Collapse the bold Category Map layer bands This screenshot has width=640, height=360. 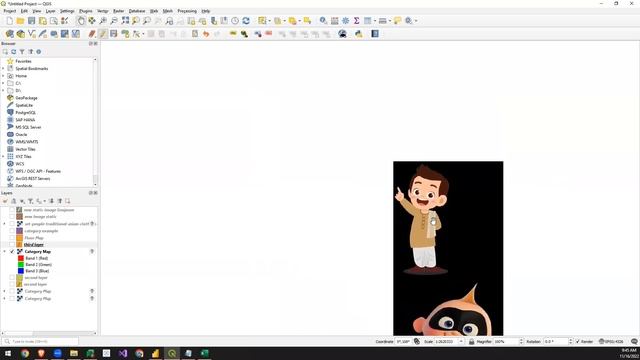(x=4, y=251)
